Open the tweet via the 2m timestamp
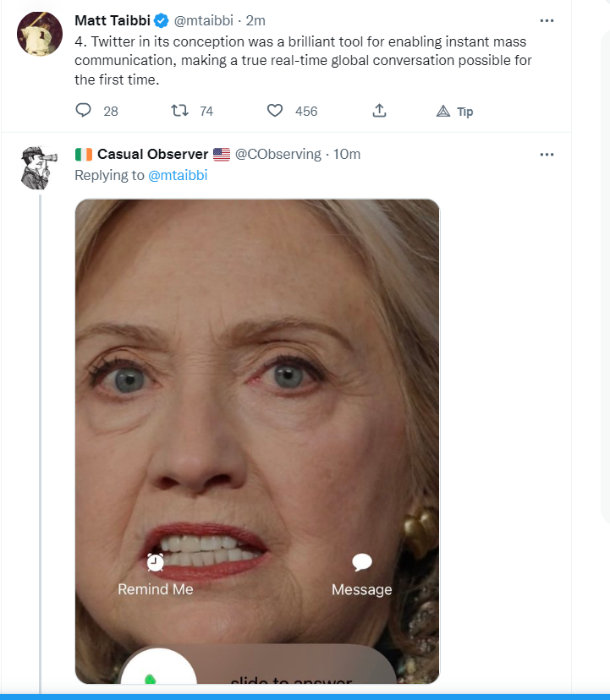Image resolution: width=610 pixels, height=700 pixels. tap(256, 21)
